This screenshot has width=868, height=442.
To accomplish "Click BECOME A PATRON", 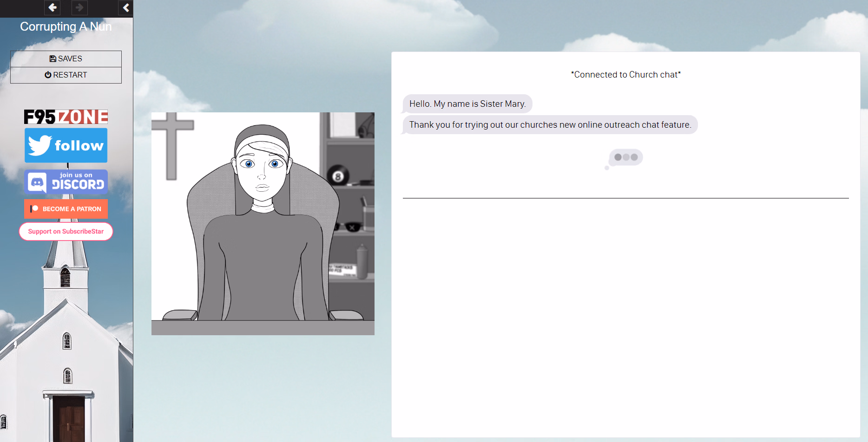I will pos(66,208).
